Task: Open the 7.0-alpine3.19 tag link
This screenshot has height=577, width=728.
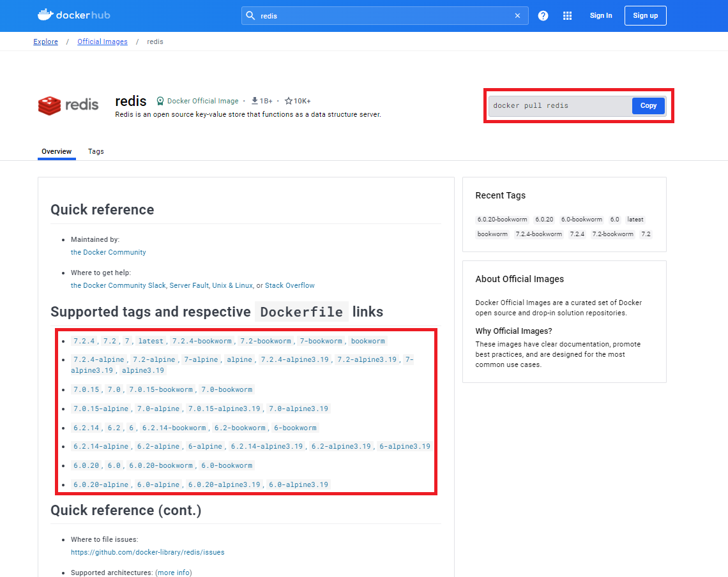Action: click(298, 409)
